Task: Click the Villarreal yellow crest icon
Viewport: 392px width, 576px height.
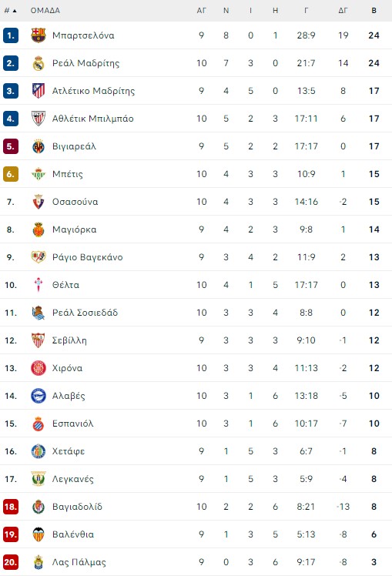Action: [39, 146]
